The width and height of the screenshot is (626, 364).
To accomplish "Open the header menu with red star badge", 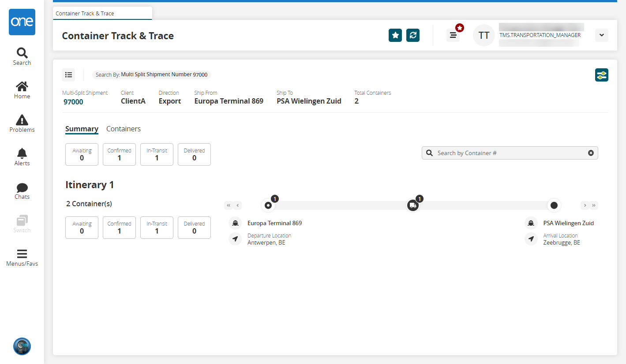I will [x=453, y=35].
